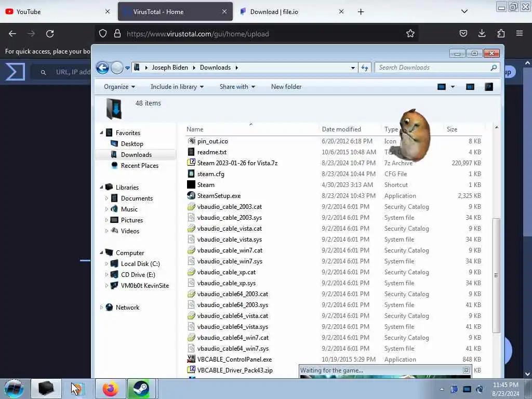The image size is (532, 399).
Task: Open Include in library menu
Action: [x=177, y=87]
